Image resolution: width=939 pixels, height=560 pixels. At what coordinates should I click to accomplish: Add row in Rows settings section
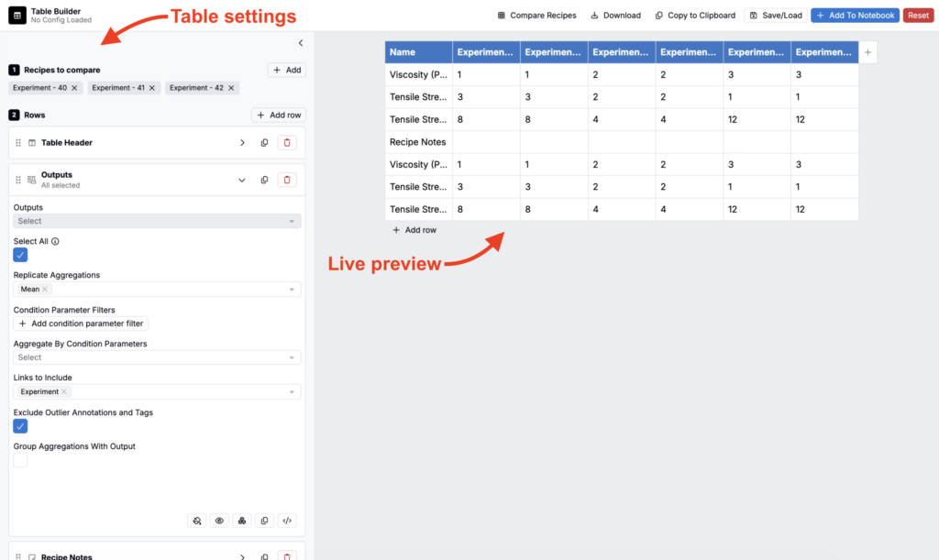(x=279, y=115)
